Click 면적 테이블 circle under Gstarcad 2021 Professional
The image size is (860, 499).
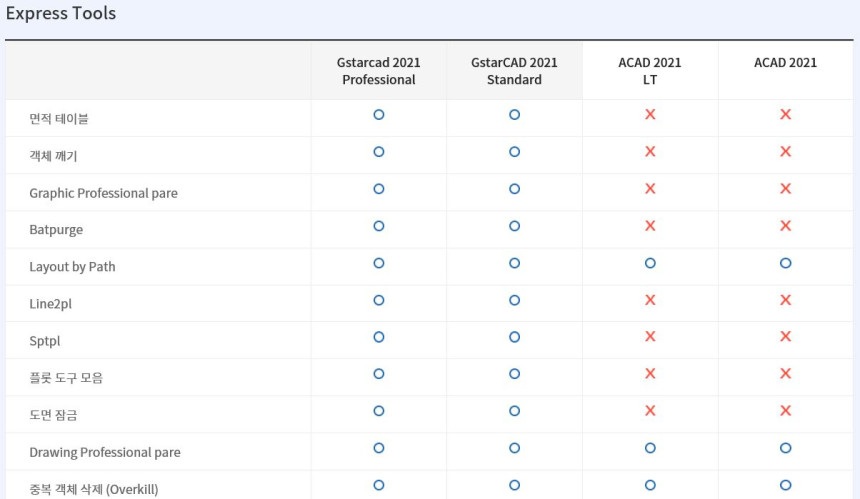coord(378,115)
